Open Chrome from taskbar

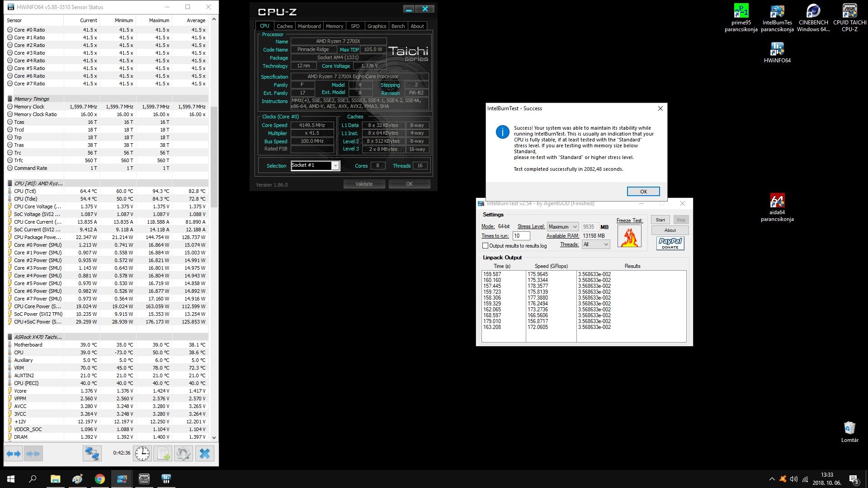(99, 479)
